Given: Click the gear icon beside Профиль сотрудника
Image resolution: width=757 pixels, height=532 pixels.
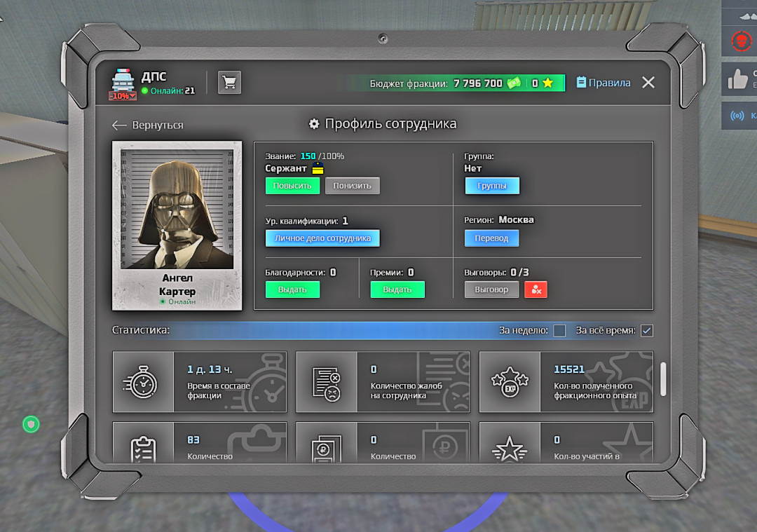Looking at the screenshot, I should coord(314,124).
